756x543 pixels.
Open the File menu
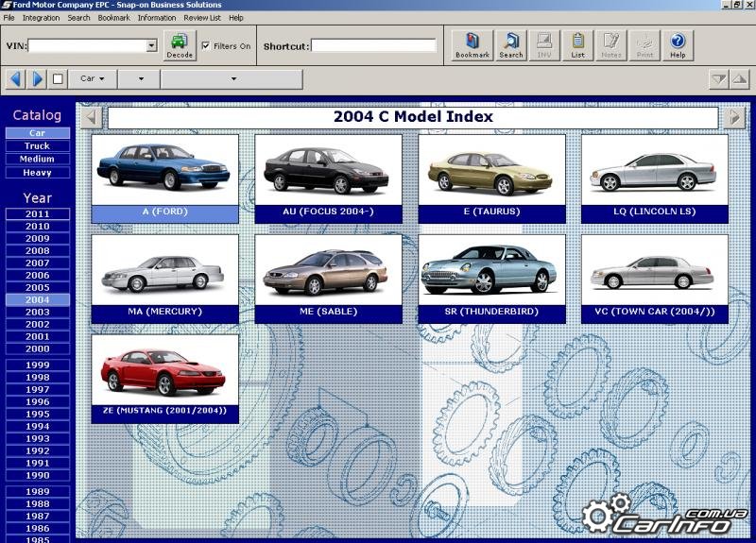coord(9,18)
